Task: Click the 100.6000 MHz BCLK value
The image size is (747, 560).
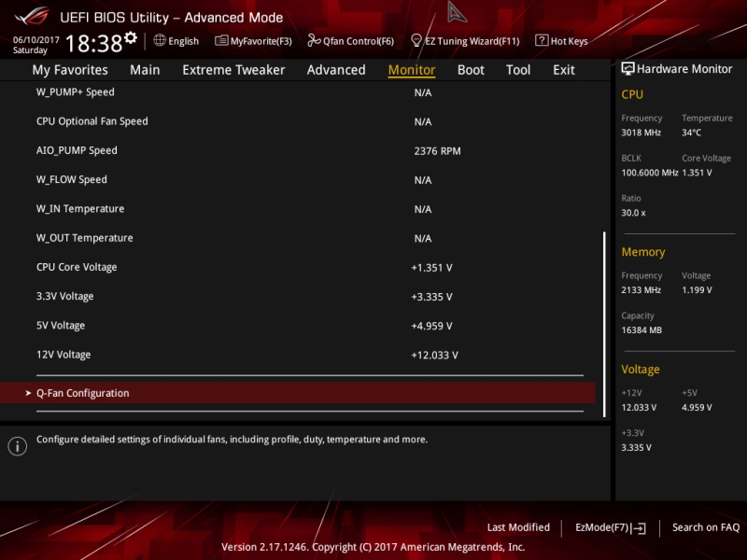Action: [x=650, y=173]
